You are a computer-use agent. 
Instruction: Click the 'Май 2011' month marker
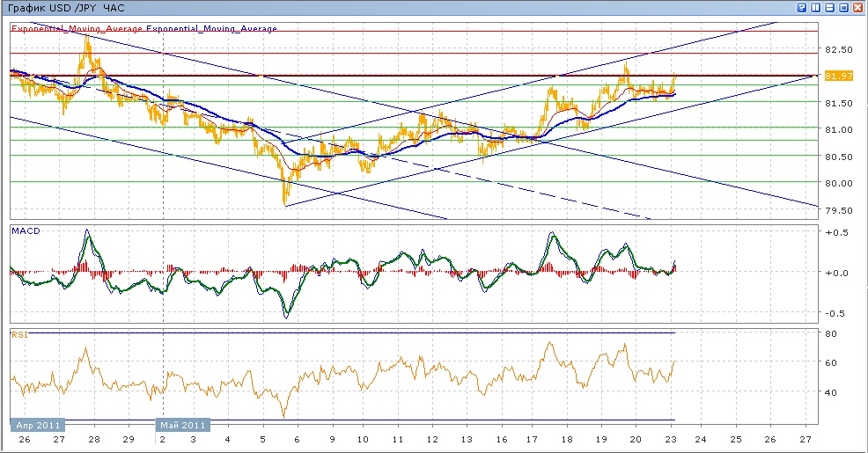(x=183, y=425)
